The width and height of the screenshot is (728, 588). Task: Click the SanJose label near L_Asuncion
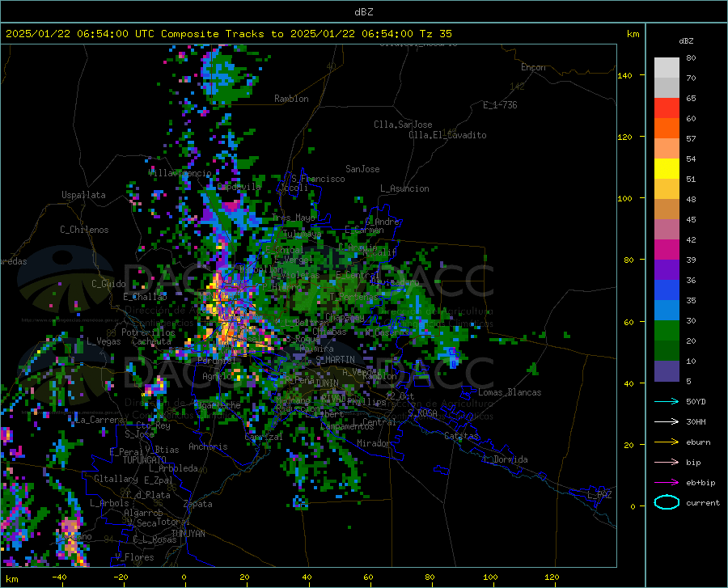[x=362, y=169]
